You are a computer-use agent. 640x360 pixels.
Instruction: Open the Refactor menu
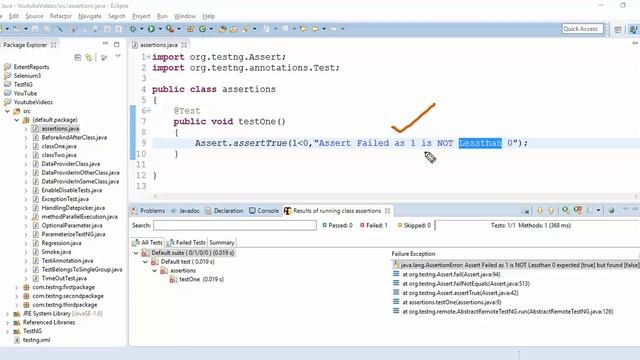point(60,16)
